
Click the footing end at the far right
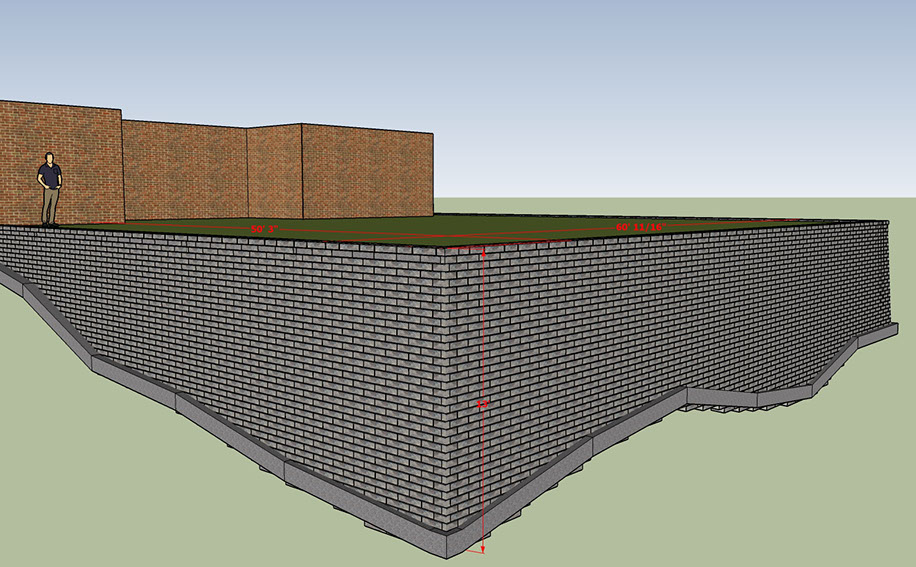coord(878,335)
